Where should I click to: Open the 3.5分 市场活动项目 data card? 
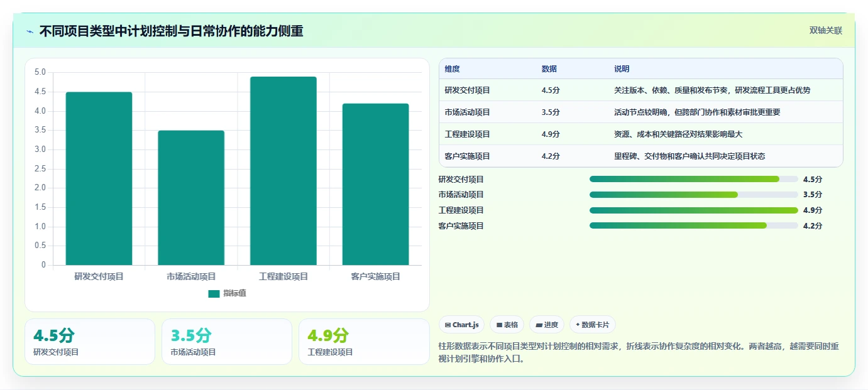click(227, 342)
